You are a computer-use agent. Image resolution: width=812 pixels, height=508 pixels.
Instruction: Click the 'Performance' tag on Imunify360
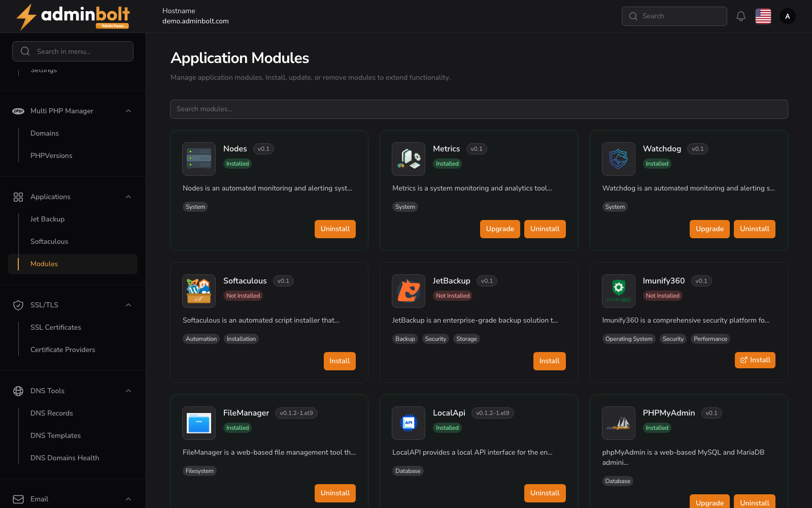coord(710,339)
